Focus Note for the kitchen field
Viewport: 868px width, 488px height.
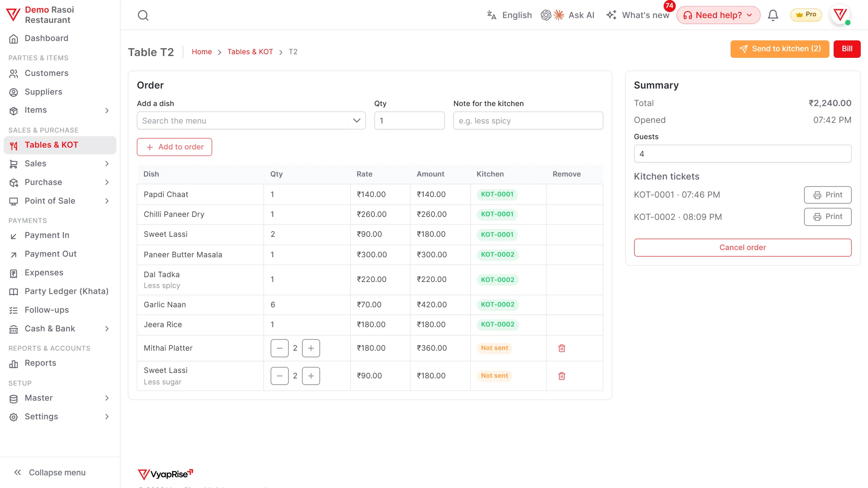tap(528, 121)
